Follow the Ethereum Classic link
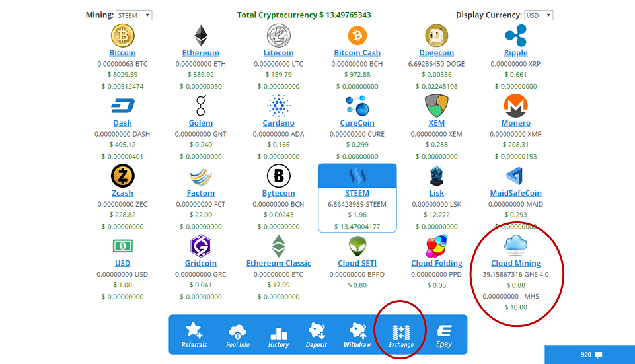 coord(279,263)
